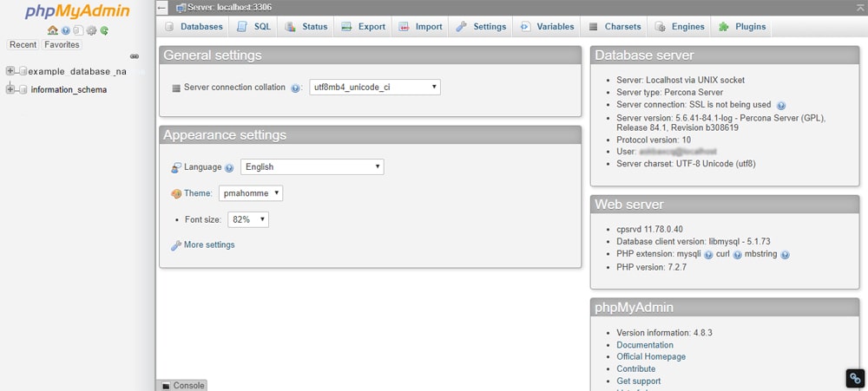Image resolution: width=868 pixels, height=391 pixels.
Task: Select example_database database name
Action: click(77, 71)
